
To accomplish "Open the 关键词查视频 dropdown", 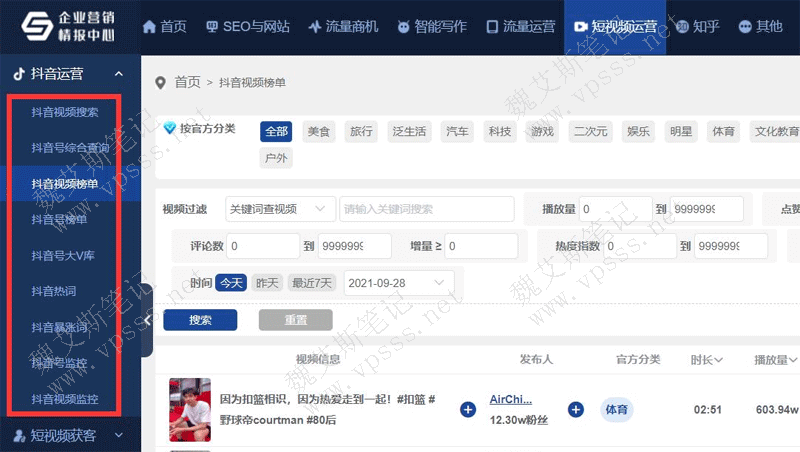I will [280, 209].
